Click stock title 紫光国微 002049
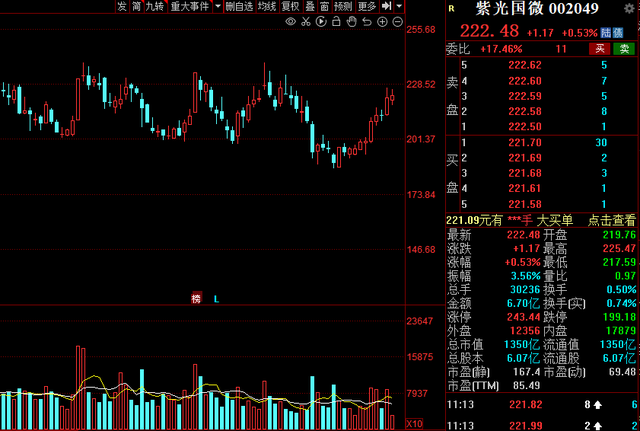 pyautogui.click(x=537, y=9)
